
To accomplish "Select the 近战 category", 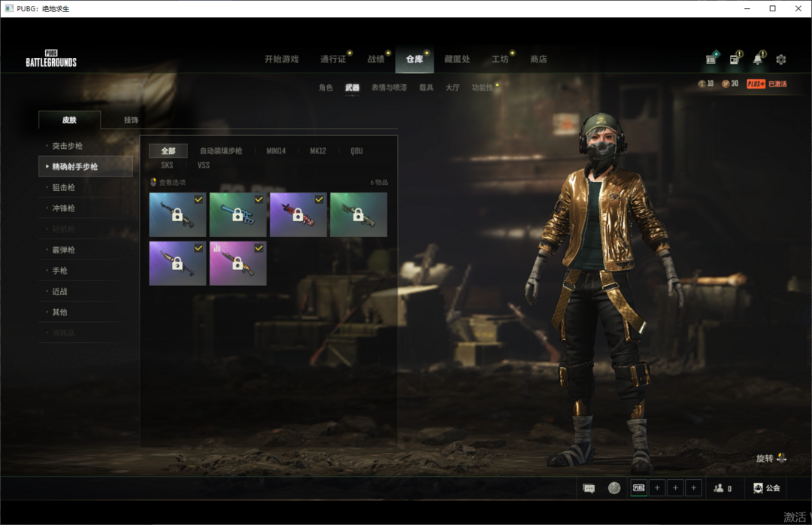I will point(86,291).
